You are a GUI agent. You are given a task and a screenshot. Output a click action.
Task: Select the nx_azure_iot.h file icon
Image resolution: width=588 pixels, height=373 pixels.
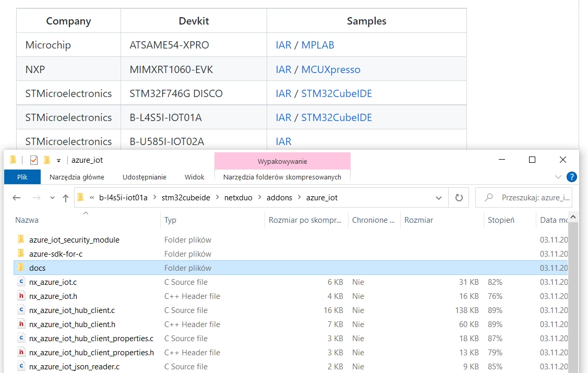pos(21,296)
